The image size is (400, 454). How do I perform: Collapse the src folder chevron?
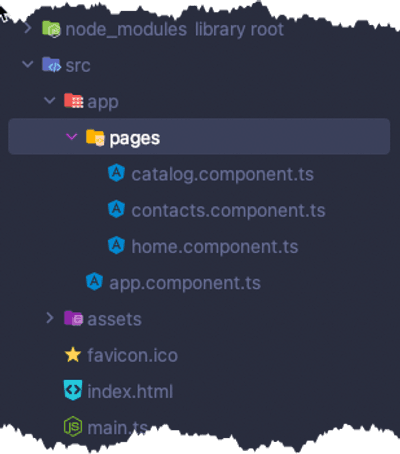point(27,64)
